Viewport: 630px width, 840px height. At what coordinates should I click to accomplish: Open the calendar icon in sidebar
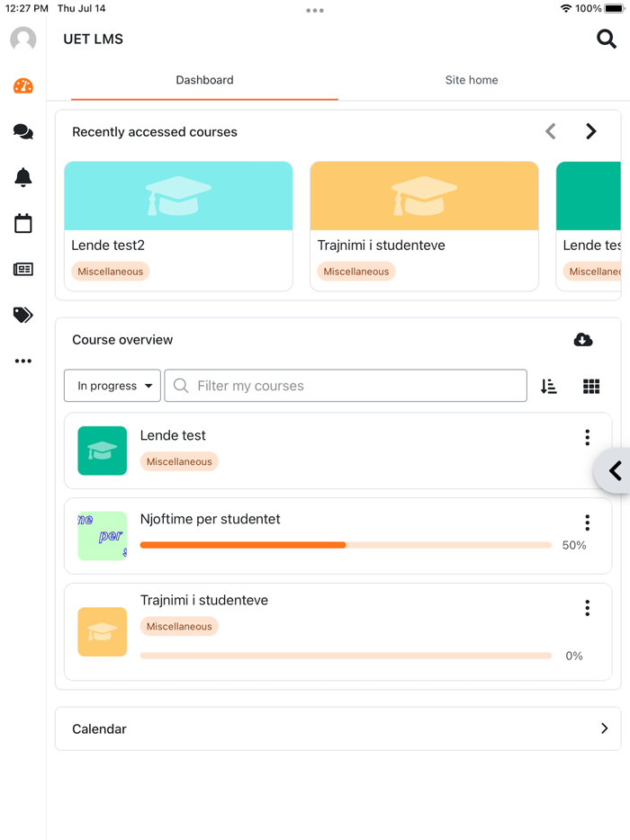pos(23,223)
